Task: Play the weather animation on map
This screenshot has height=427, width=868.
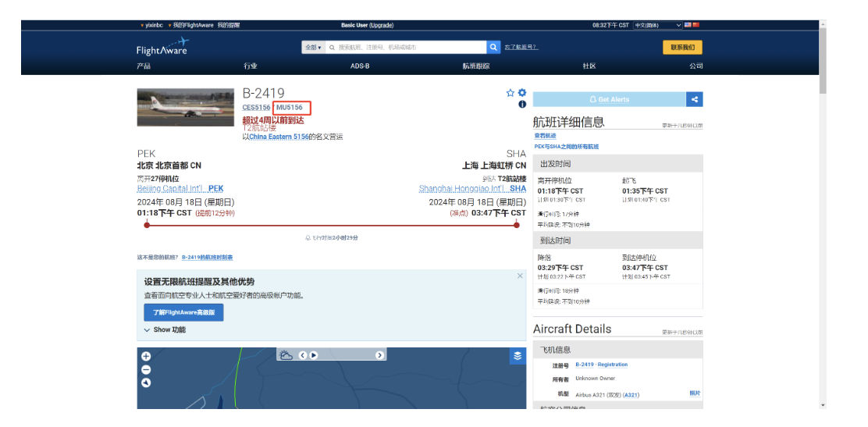Action: [x=313, y=355]
